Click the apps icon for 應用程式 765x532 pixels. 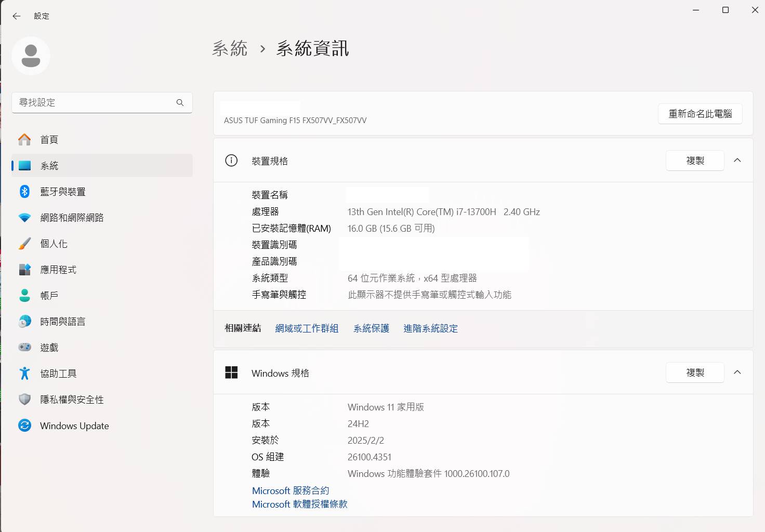pos(24,270)
